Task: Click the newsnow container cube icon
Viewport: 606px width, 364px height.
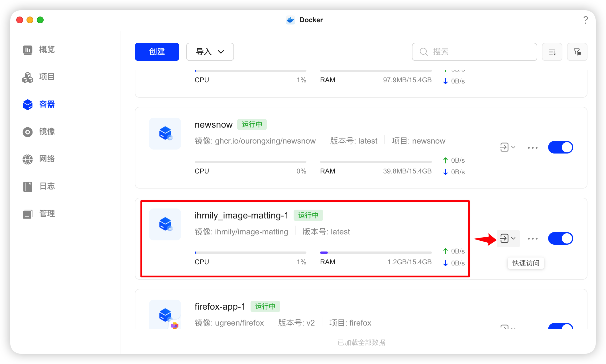Action: (x=165, y=134)
